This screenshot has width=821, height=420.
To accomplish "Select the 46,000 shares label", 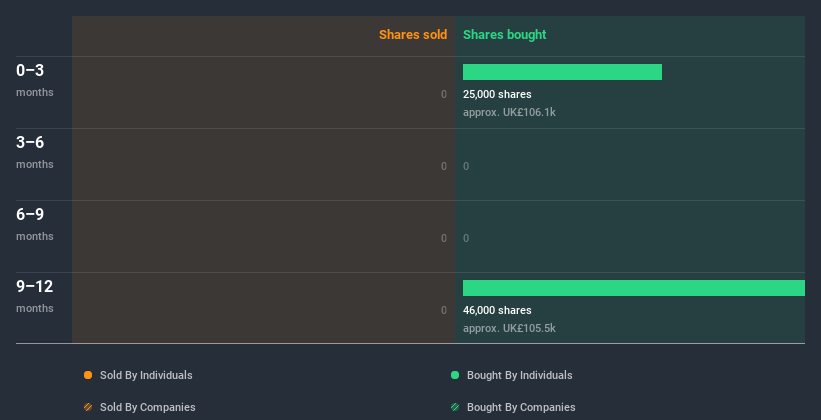I will [497, 310].
